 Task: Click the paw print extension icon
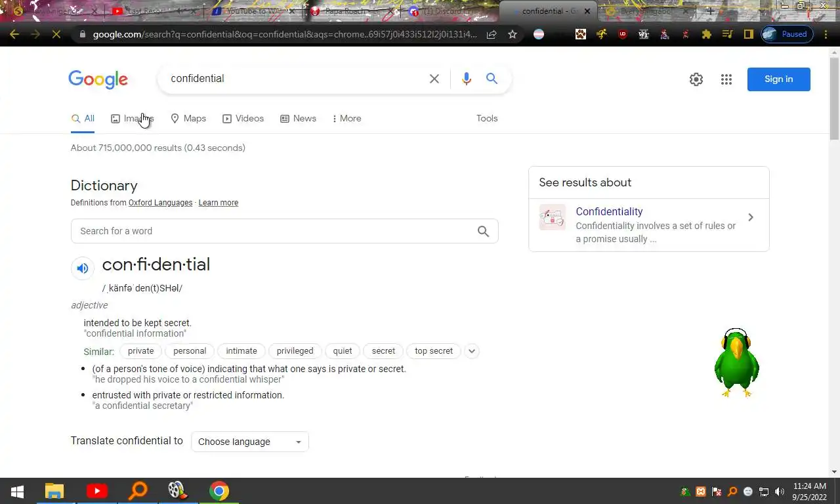point(581,34)
